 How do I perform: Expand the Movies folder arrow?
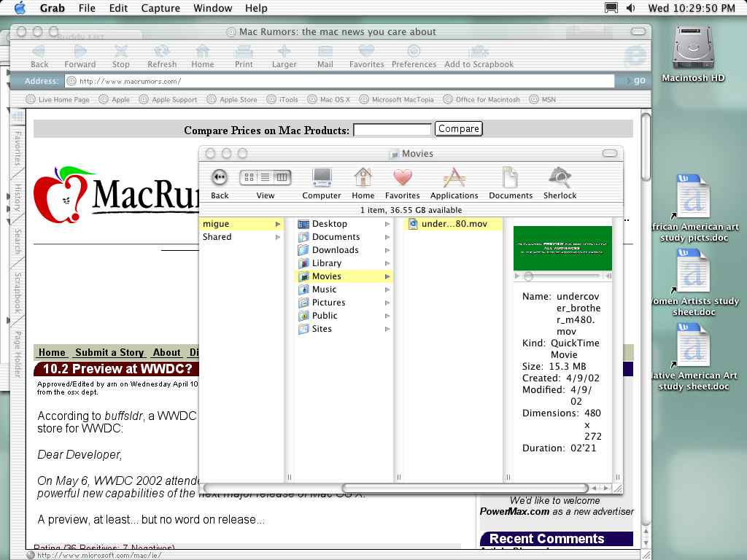click(387, 276)
